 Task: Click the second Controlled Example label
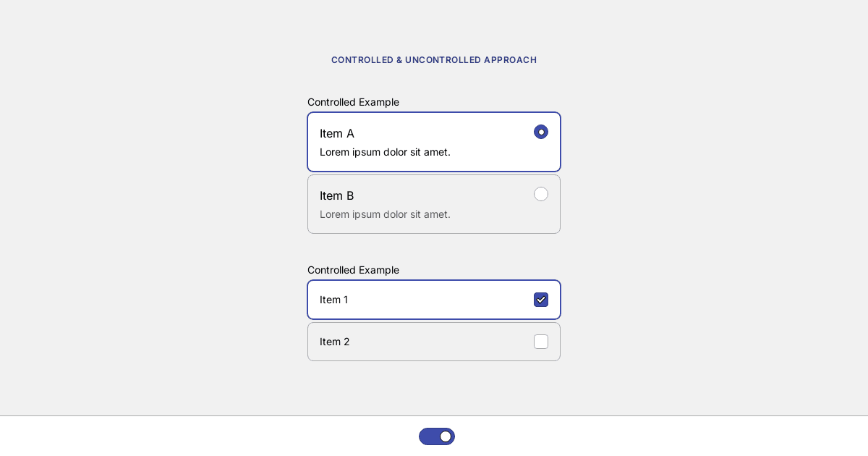[353, 270]
